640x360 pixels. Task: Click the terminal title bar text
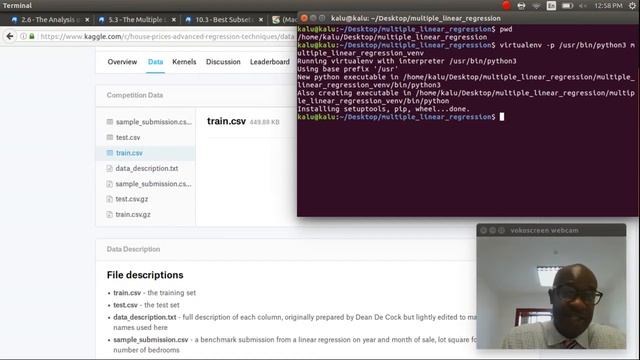416,18
